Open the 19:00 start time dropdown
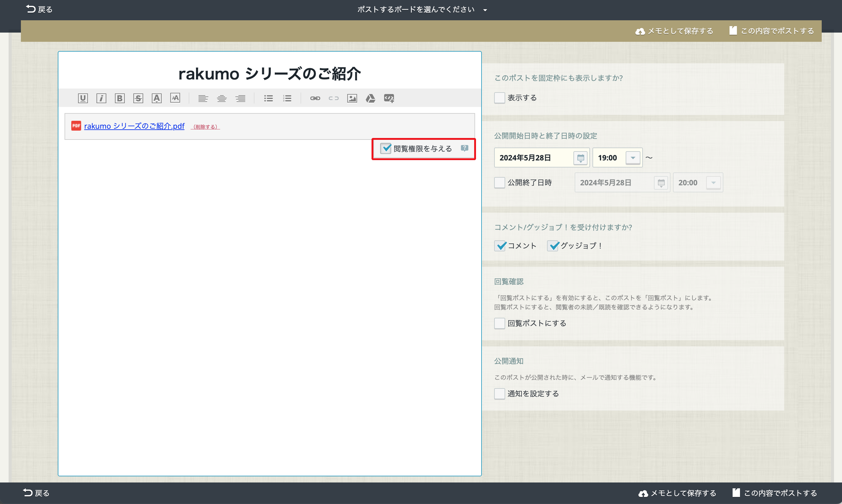 [x=633, y=158]
